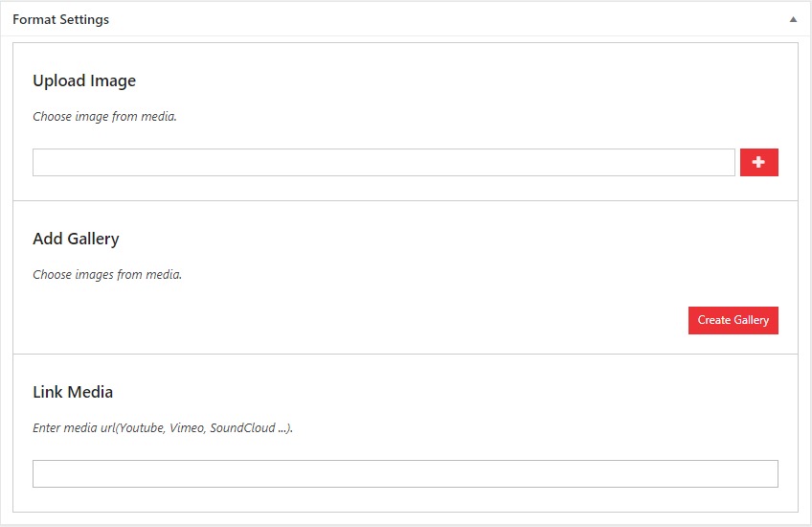This screenshot has height=527, width=812.
Task: Collapse the Format Settings panel arrow
Action: 793,19
